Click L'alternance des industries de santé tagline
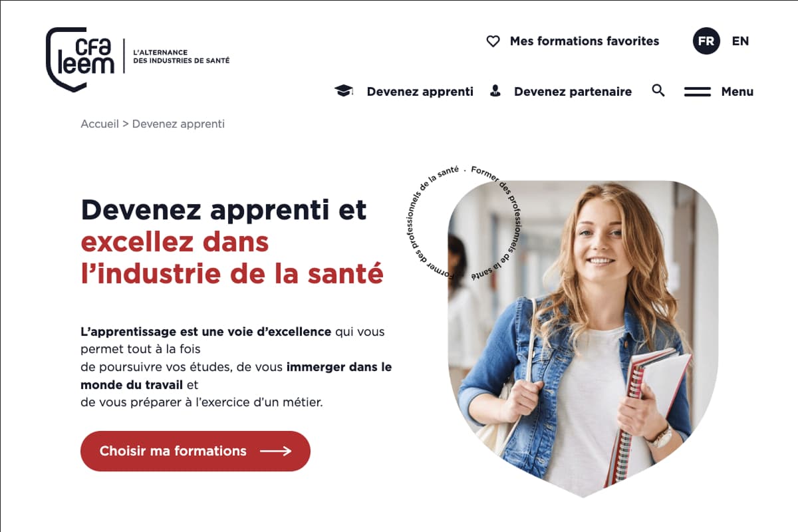 tap(182, 56)
